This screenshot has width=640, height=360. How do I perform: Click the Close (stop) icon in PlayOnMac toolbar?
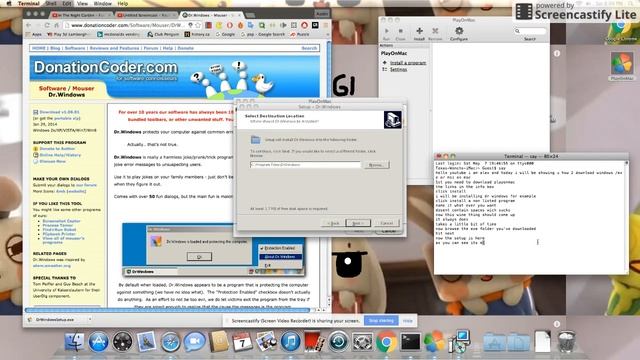400,31
